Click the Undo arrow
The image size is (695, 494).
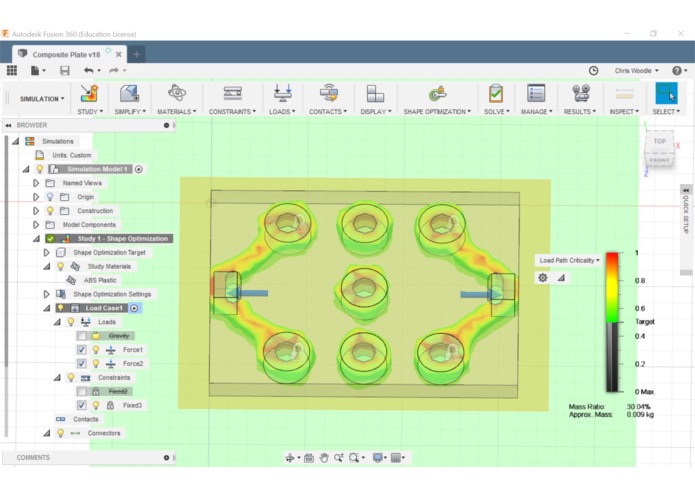click(x=89, y=70)
